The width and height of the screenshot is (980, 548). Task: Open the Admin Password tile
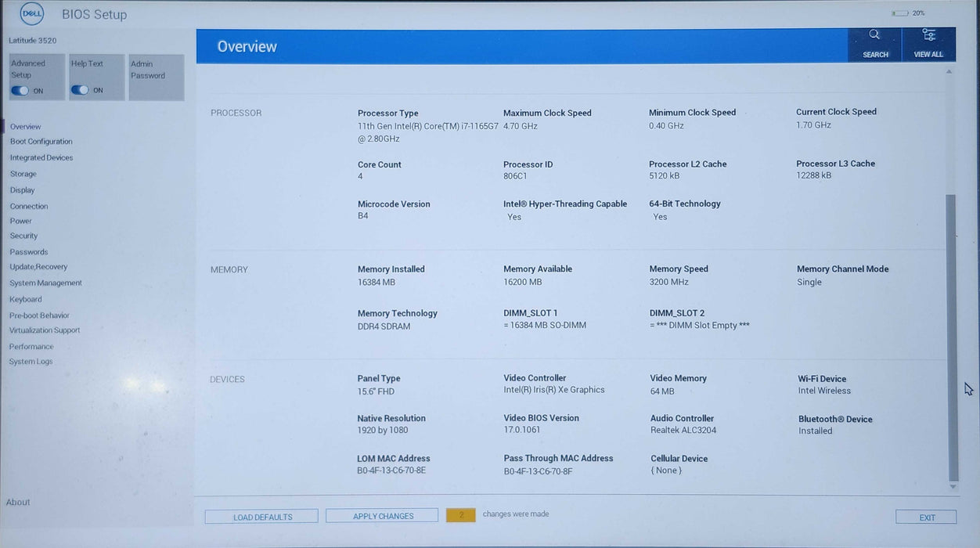click(x=156, y=77)
